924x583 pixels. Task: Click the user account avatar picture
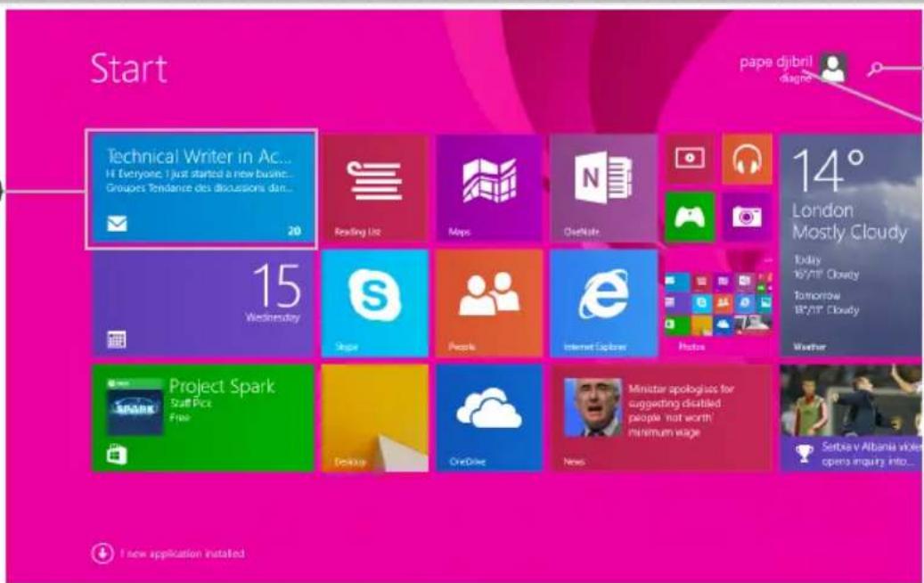coord(832,69)
